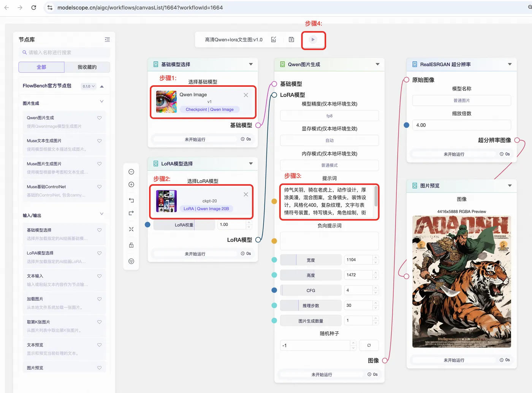Switch to the 我收藏的 tab
532x393 pixels.
pos(87,67)
